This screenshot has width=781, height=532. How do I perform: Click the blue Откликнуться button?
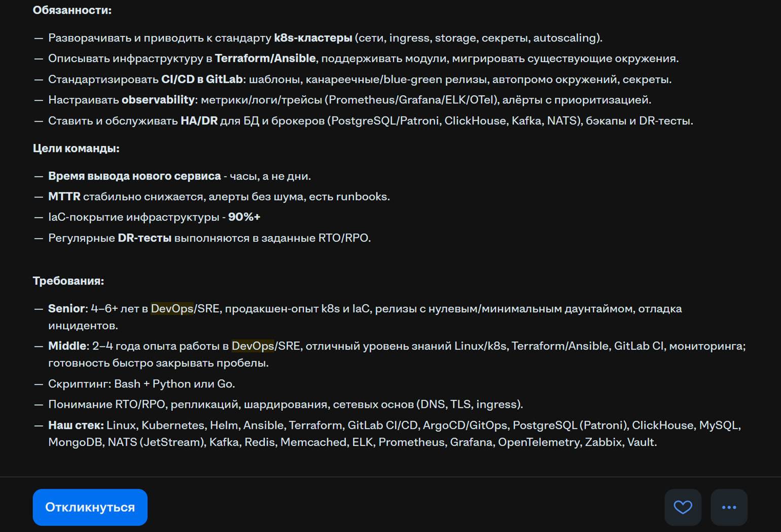click(90, 507)
